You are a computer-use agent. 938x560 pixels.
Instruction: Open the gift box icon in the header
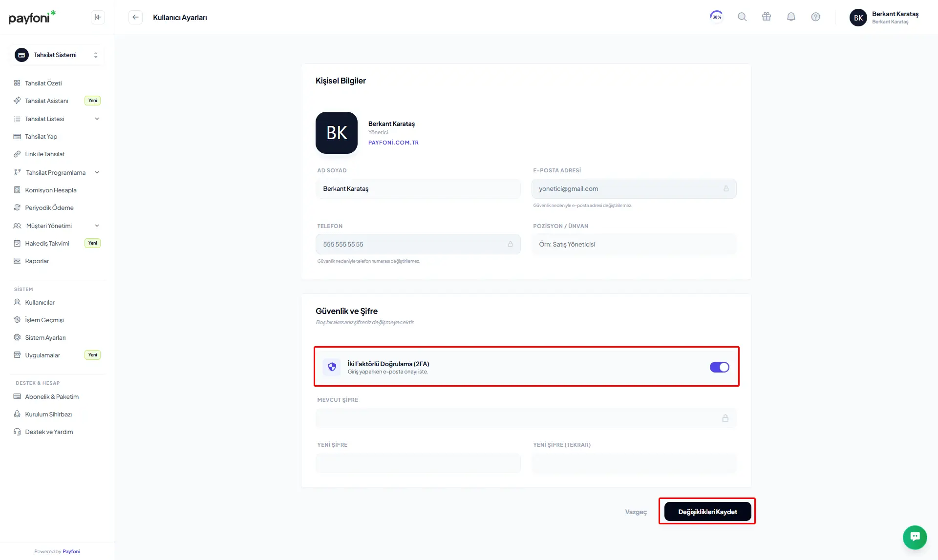tap(767, 17)
